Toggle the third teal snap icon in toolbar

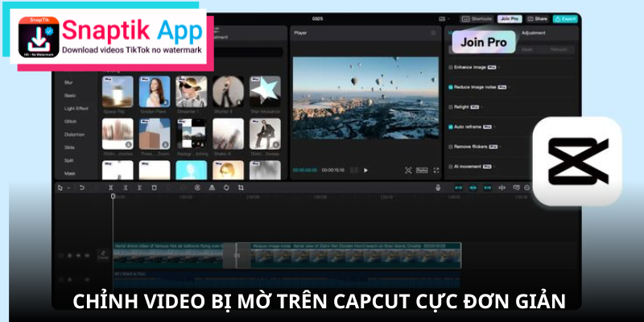488,188
